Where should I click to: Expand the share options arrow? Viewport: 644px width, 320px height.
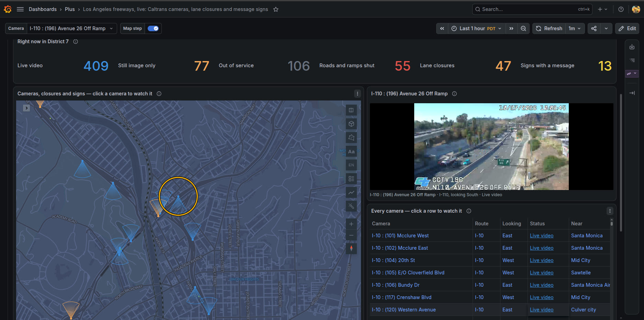606,28
